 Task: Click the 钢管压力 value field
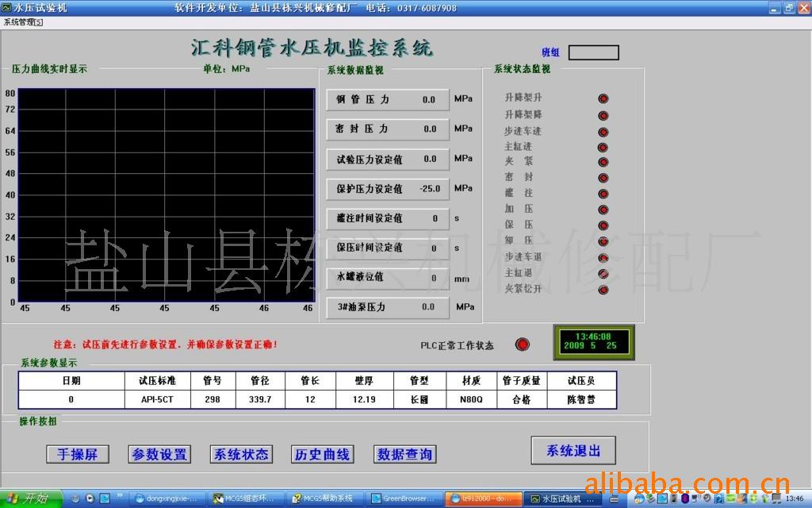click(387, 99)
